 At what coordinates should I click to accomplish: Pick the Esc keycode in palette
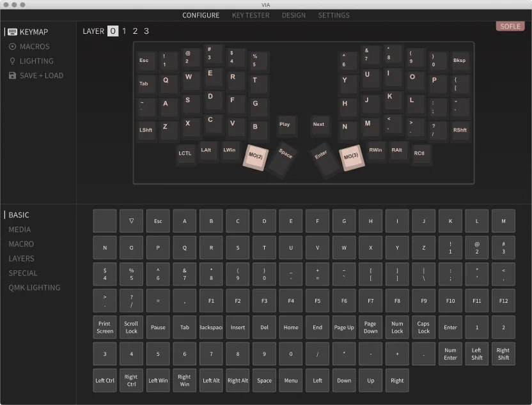tap(158, 221)
